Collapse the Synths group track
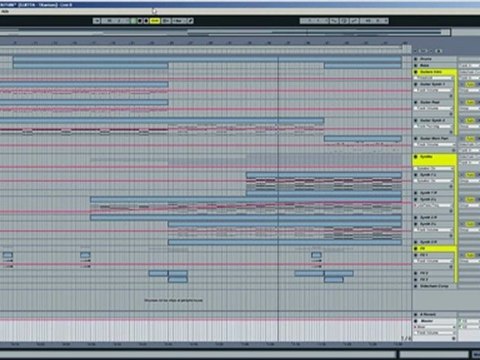 (x=416, y=156)
